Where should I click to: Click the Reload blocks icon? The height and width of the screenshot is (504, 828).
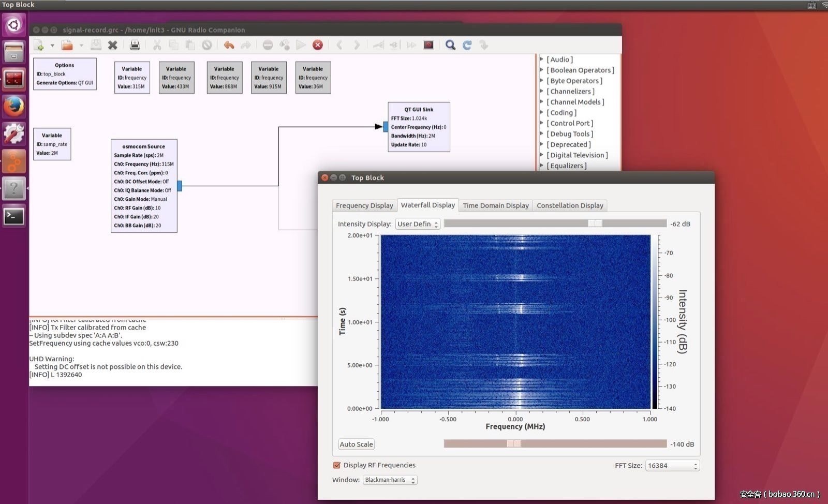467,46
